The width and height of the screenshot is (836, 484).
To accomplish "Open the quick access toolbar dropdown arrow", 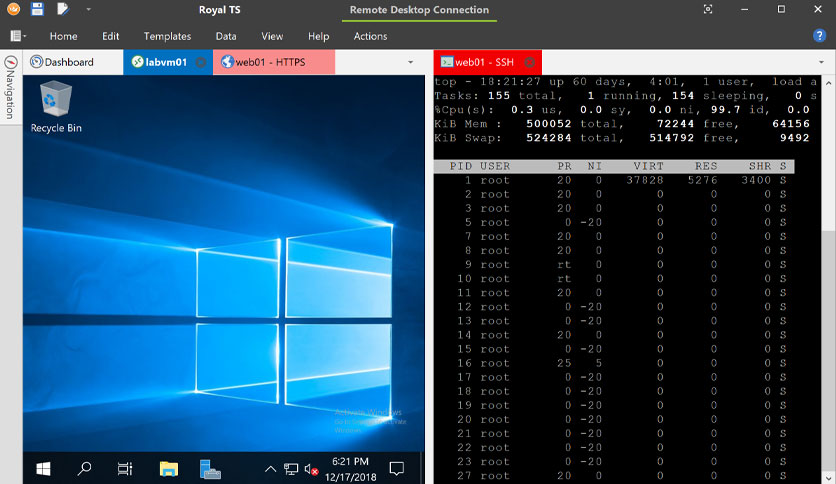I will point(89,9).
